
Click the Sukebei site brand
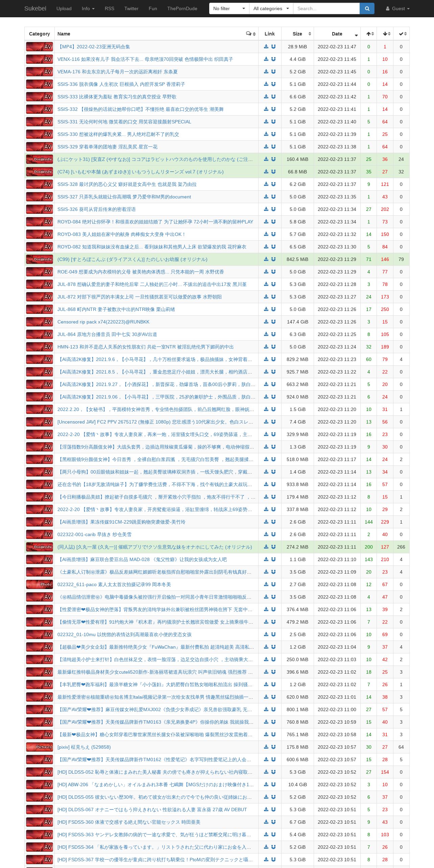35,8
